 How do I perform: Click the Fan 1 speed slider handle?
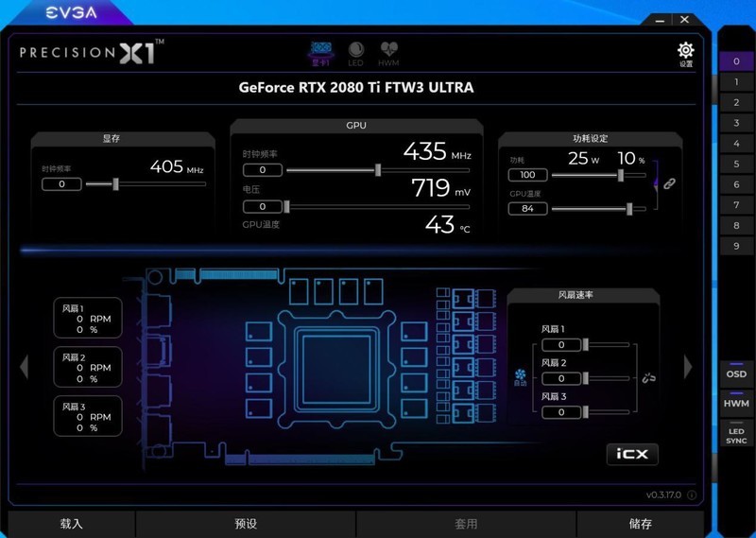[585, 344]
